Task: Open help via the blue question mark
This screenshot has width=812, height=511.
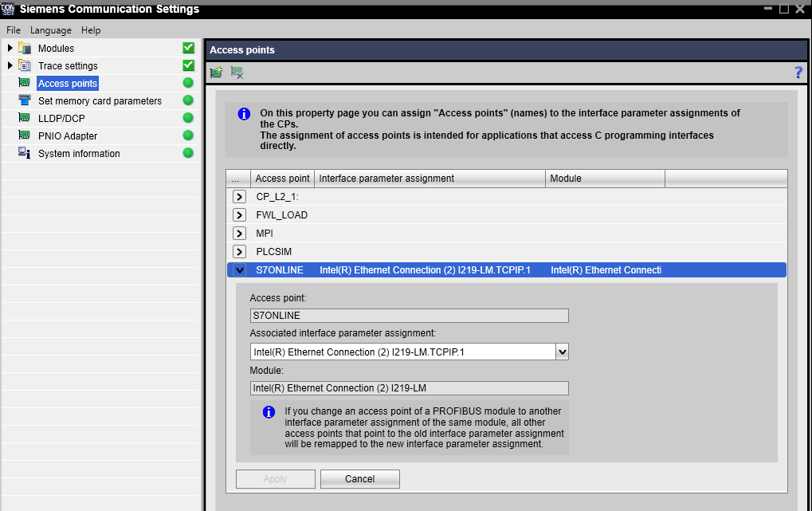Action: [x=798, y=73]
